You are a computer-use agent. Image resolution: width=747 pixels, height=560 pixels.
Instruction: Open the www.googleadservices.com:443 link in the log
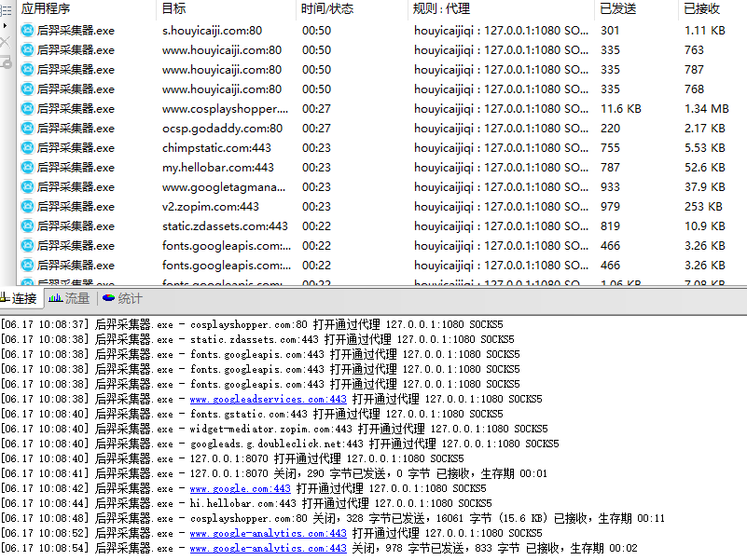tap(269, 399)
